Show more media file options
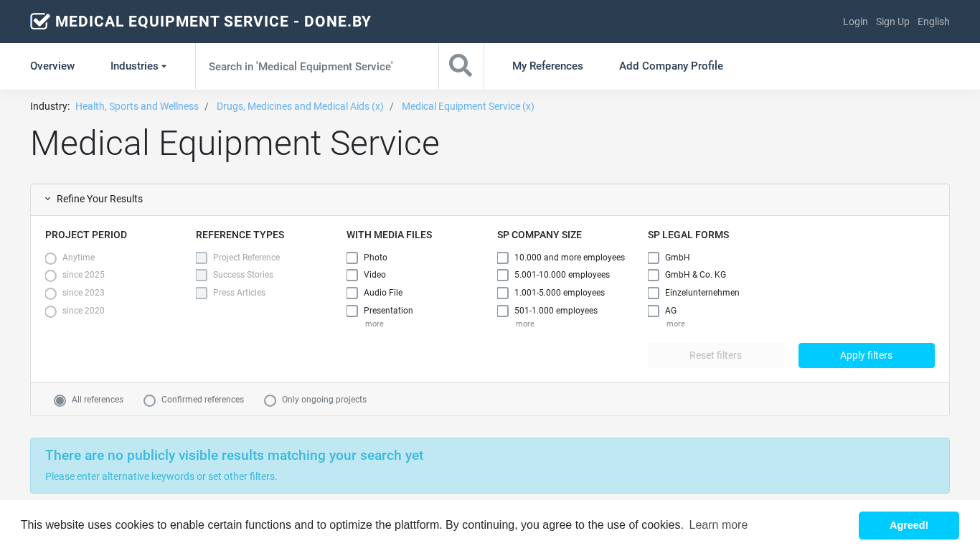980x551 pixels. tap(374, 324)
